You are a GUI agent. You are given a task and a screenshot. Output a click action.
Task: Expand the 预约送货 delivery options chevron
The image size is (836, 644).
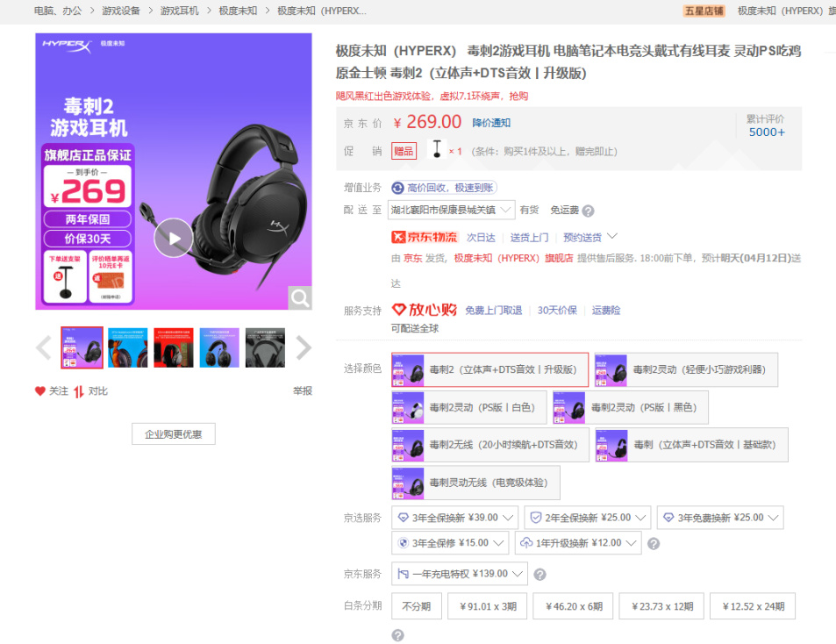pyautogui.click(x=612, y=236)
